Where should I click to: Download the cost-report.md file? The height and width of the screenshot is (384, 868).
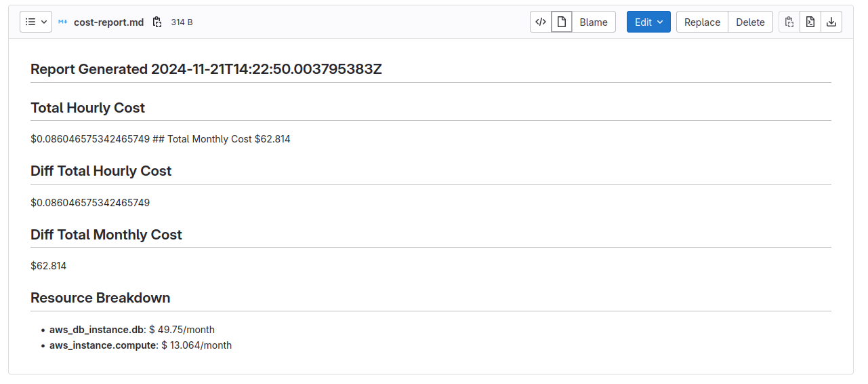click(831, 22)
